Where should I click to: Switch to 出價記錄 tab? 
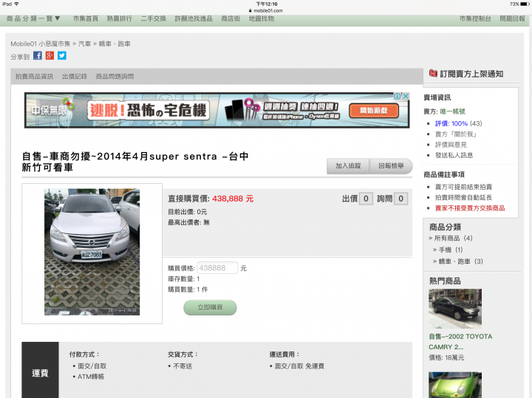coord(75,77)
